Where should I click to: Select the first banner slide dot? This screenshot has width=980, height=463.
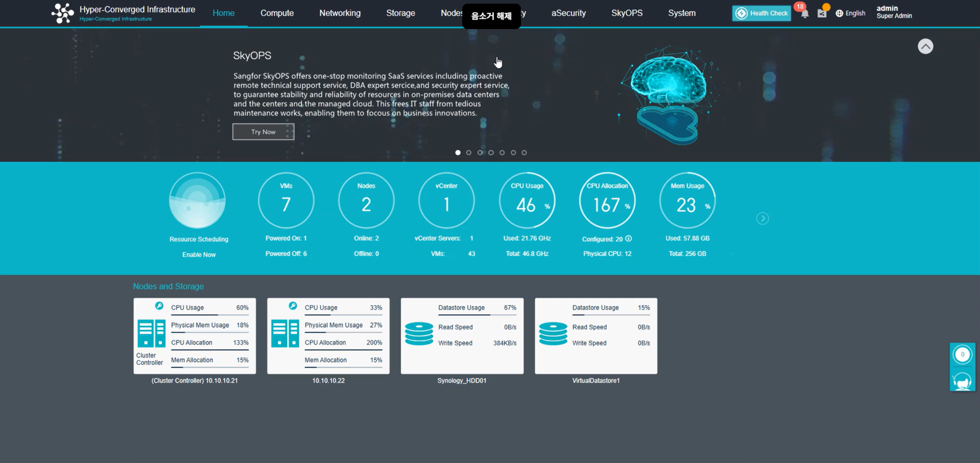tap(458, 153)
